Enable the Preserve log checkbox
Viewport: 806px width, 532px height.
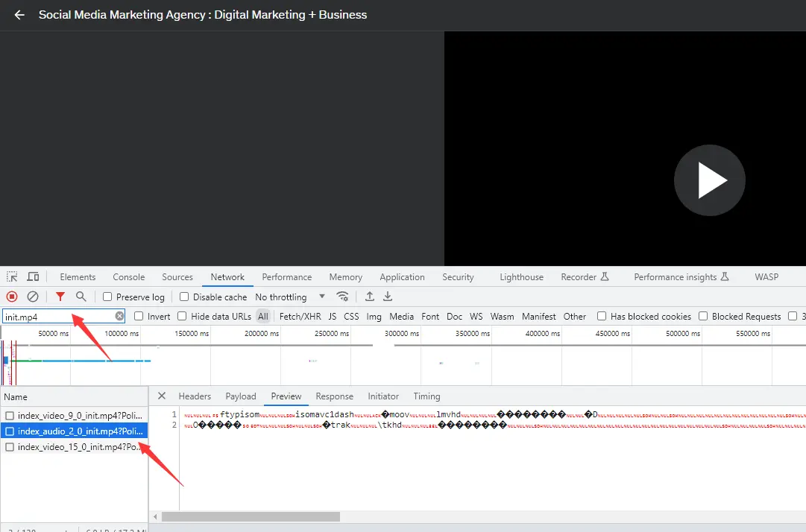coord(107,297)
